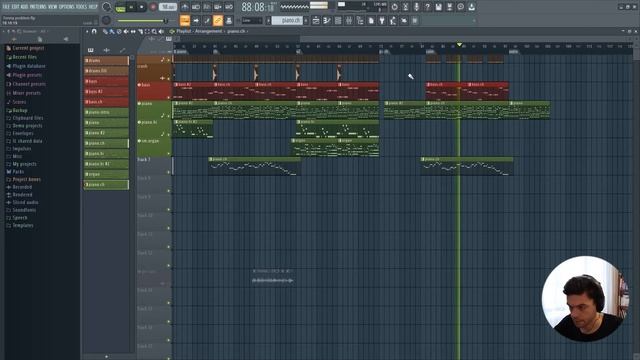Open the OPTIONS menu
The width and height of the screenshot is (640, 360).
point(67,7)
